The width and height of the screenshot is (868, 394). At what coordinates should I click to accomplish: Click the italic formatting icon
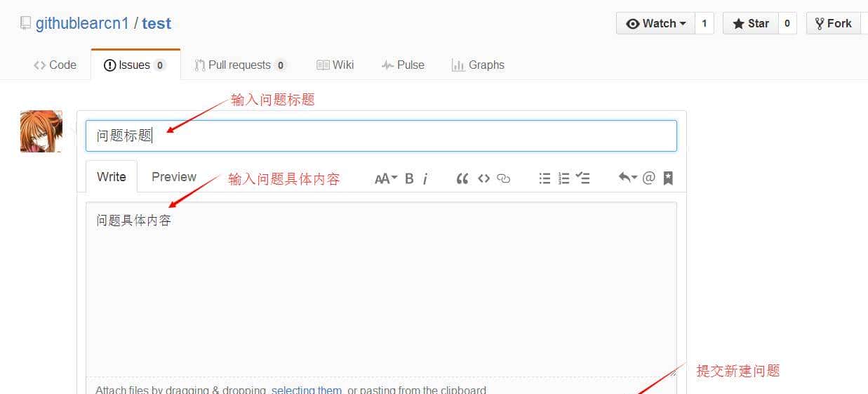point(425,178)
